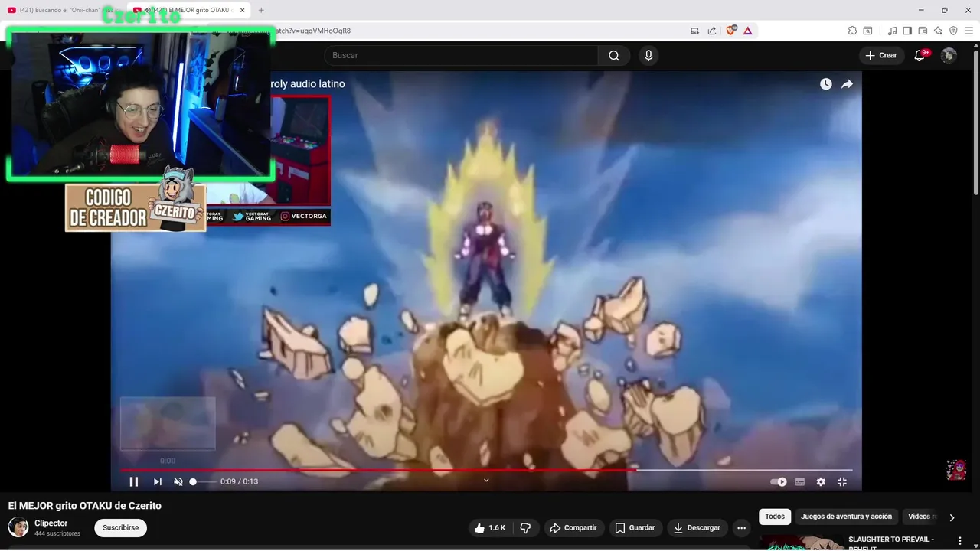Click the install/cast screen icon in the address bar
The image size is (980, 551).
click(x=694, y=31)
